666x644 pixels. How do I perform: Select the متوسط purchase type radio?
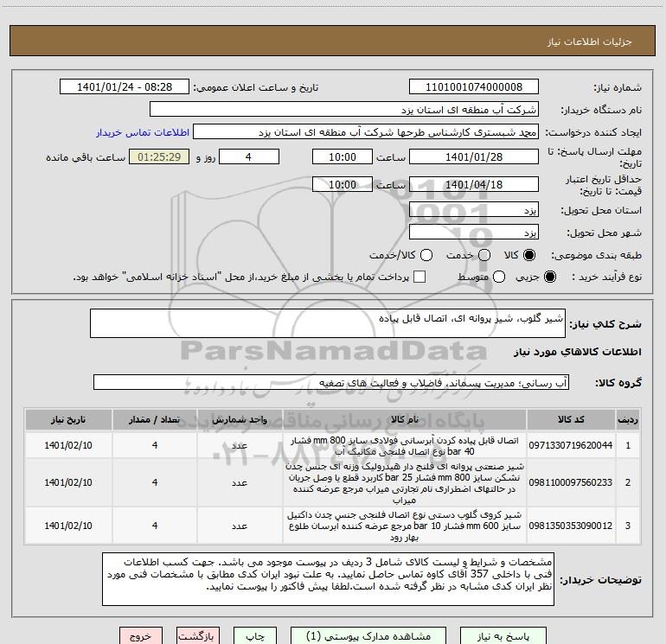coord(499,277)
